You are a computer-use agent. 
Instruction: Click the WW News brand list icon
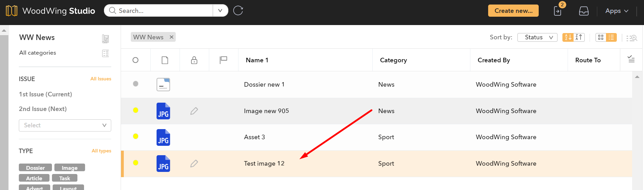[x=105, y=39]
